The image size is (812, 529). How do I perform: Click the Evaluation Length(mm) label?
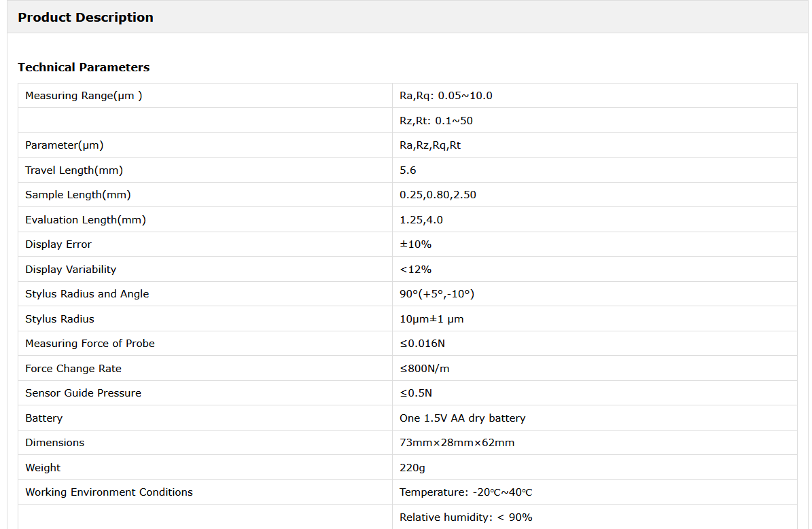(86, 220)
